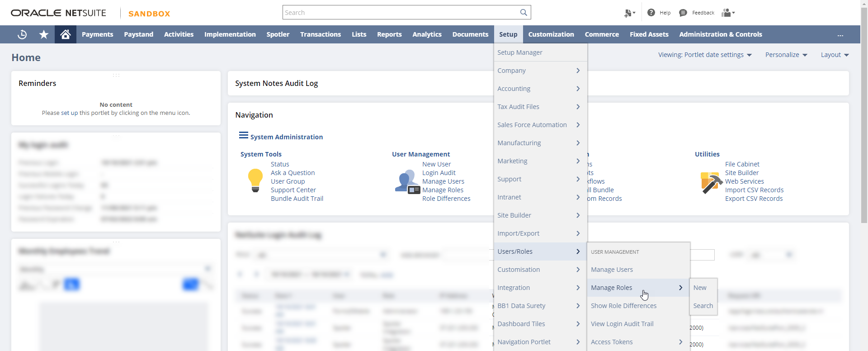868x351 pixels.
Task: Expand the Tax Audit Files submenu
Action: click(x=541, y=107)
